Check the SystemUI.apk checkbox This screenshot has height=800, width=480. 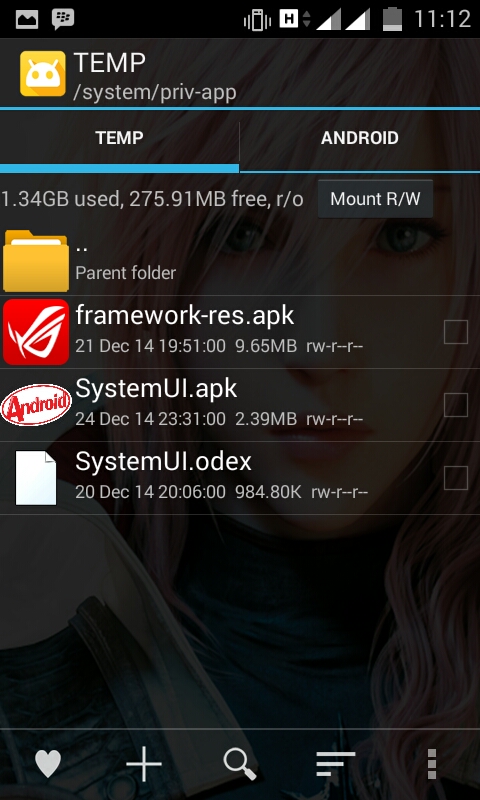coord(456,405)
